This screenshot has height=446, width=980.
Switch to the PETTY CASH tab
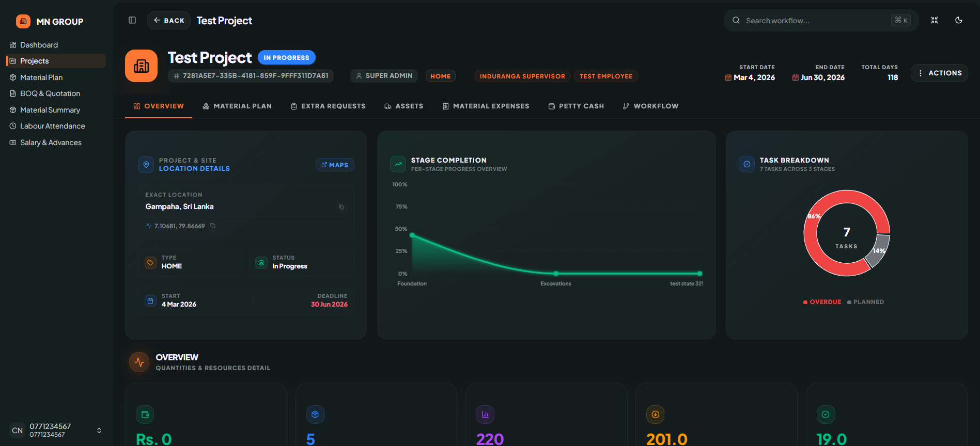pyautogui.click(x=576, y=106)
